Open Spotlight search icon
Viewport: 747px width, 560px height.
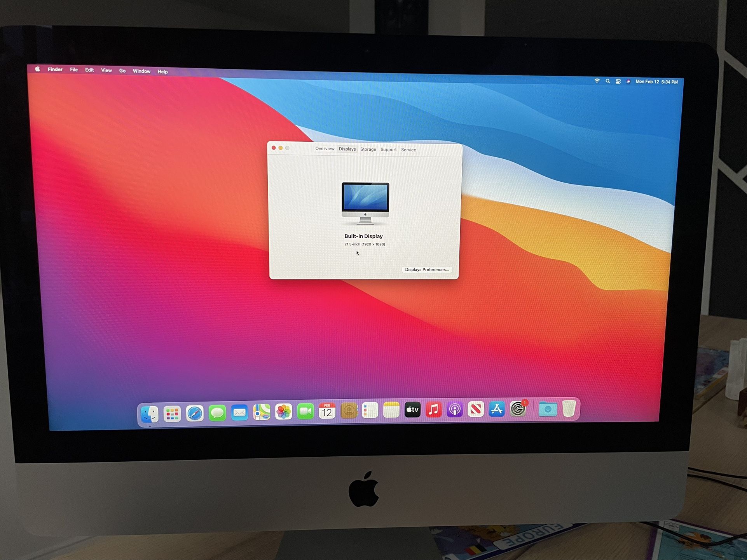[608, 81]
